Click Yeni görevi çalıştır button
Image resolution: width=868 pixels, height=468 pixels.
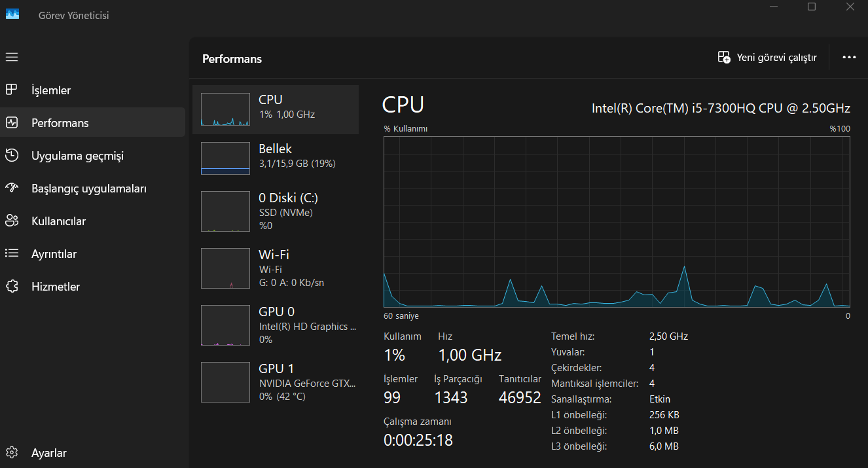pos(767,58)
